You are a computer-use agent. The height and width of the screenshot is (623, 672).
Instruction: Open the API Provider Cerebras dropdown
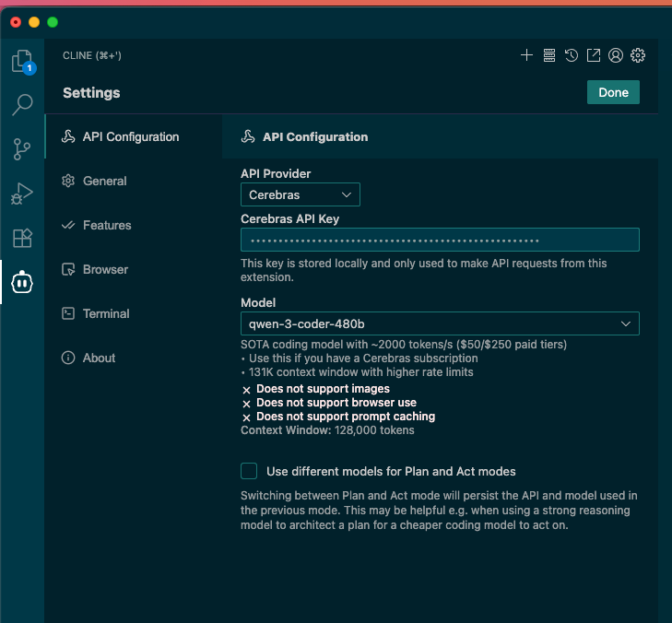tap(301, 194)
